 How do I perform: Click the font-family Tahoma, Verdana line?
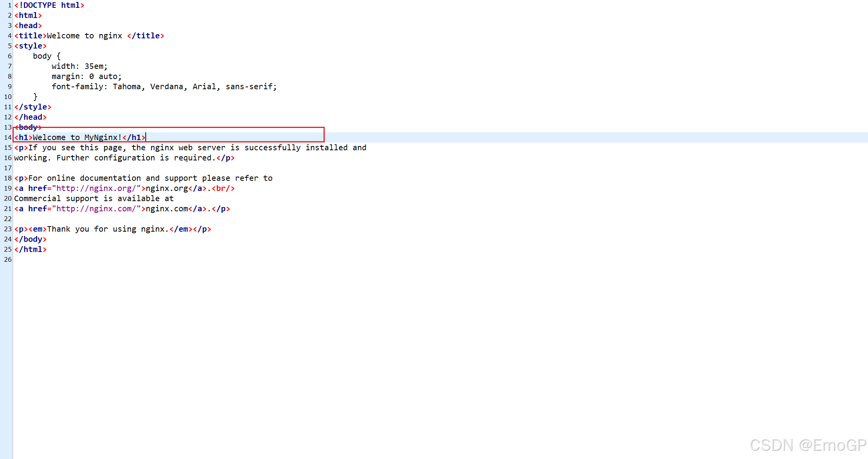tap(164, 86)
